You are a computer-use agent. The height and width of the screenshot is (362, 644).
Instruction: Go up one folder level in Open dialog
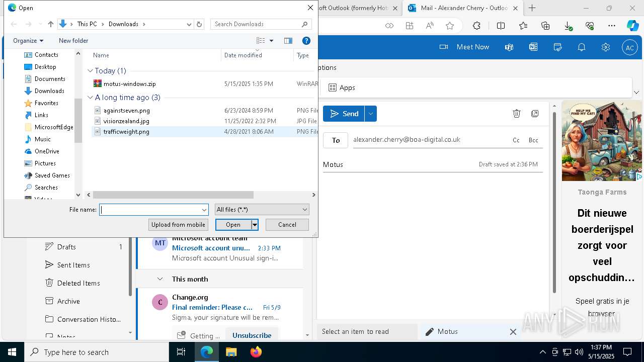[x=50, y=24]
